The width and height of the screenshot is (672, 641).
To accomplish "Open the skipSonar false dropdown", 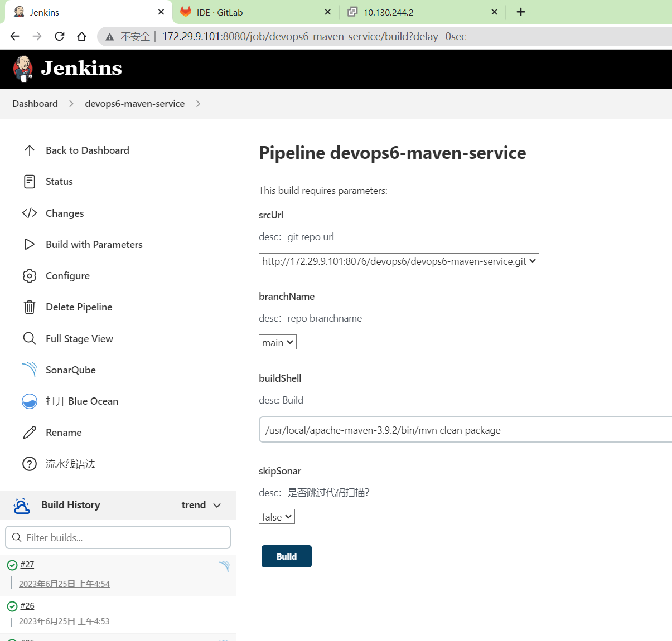I will tap(277, 517).
